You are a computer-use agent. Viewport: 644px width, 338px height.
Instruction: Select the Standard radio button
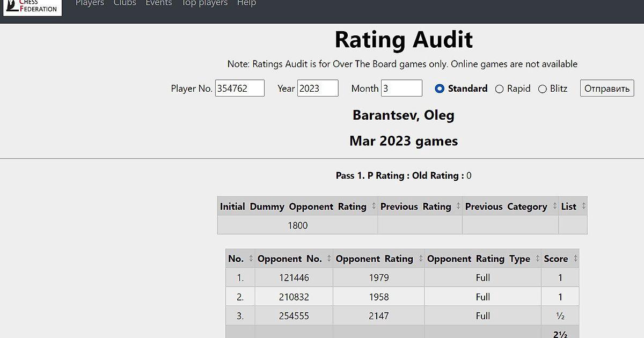440,89
